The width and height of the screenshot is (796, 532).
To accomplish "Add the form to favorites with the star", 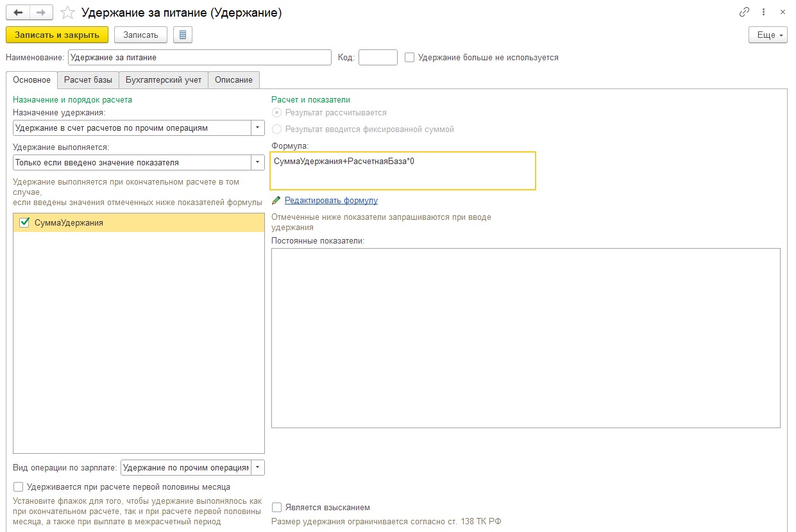I will (x=68, y=13).
